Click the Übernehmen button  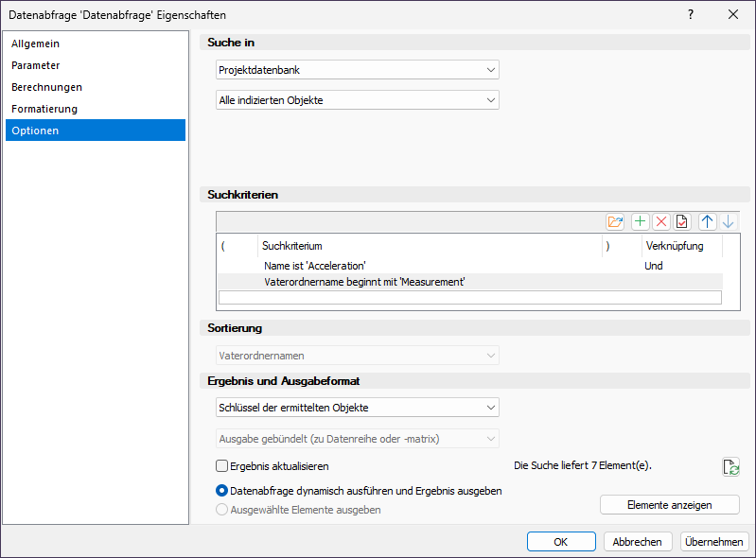(715, 542)
